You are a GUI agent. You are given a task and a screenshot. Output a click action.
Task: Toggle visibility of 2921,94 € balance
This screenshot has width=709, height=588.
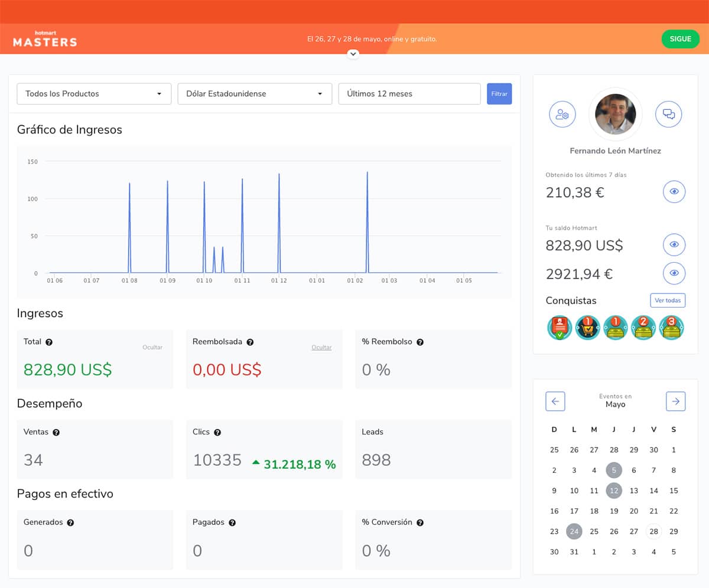[x=674, y=273]
